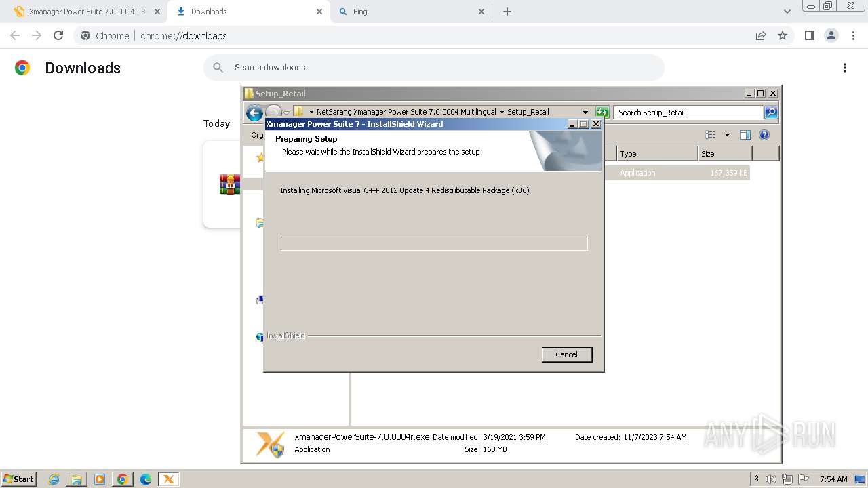
Task: Sort files by Size column
Action: pos(725,154)
